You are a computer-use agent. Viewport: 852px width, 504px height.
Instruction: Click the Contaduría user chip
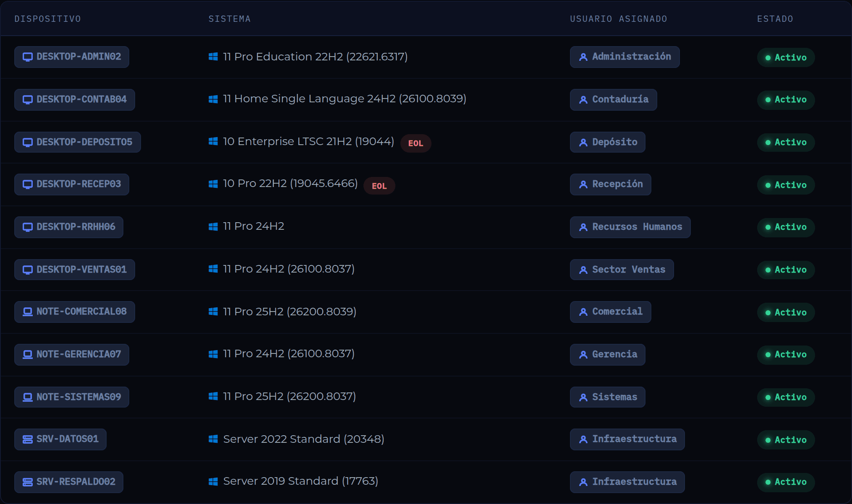pyautogui.click(x=614, y=100)
